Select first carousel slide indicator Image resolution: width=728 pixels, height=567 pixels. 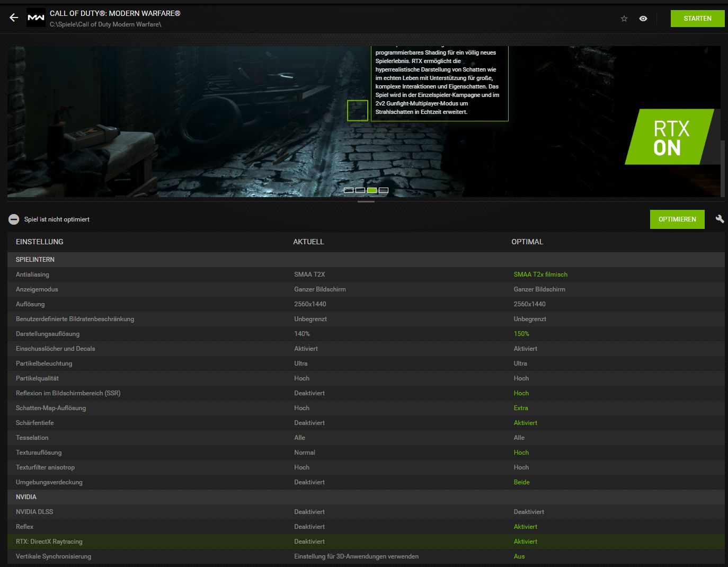[349, 190]
